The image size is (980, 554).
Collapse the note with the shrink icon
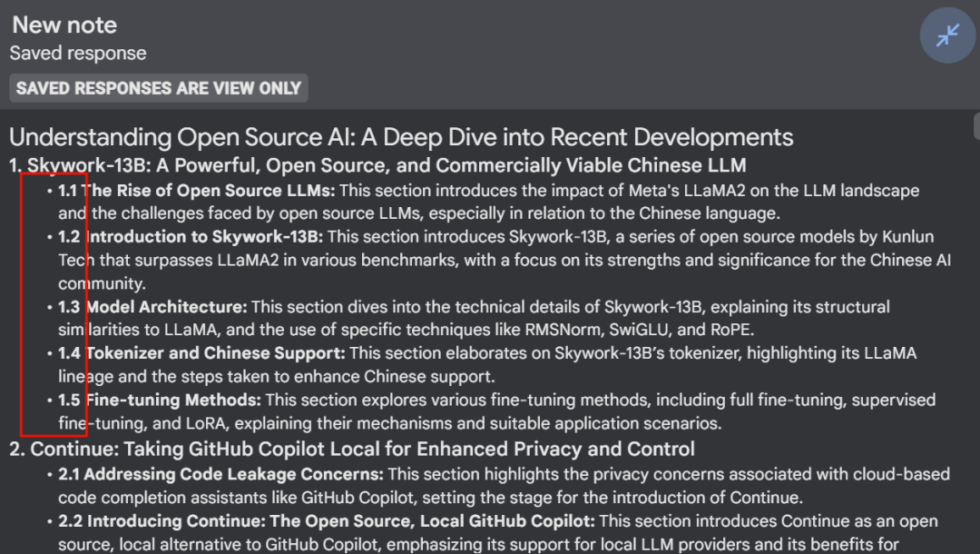tap(947, 36)
